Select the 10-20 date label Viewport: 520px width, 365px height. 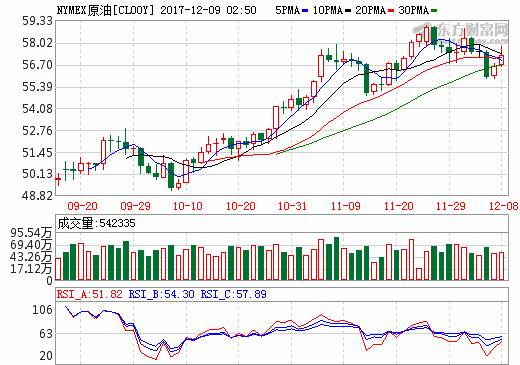click(x=241, y=206)
